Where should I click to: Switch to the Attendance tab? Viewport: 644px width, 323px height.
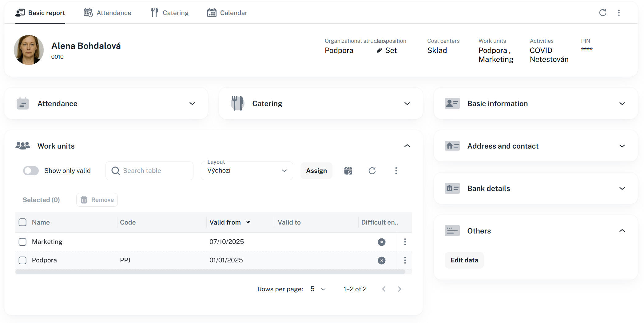coord(108,13)
